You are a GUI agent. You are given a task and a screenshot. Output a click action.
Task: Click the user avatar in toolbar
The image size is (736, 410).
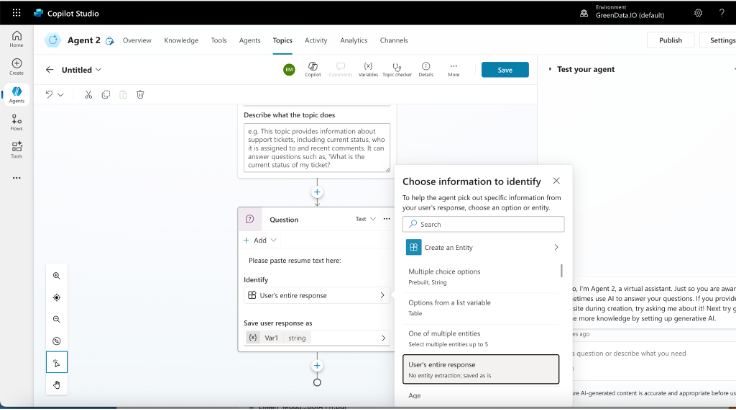pyautogui.click(x=289, y=70)
